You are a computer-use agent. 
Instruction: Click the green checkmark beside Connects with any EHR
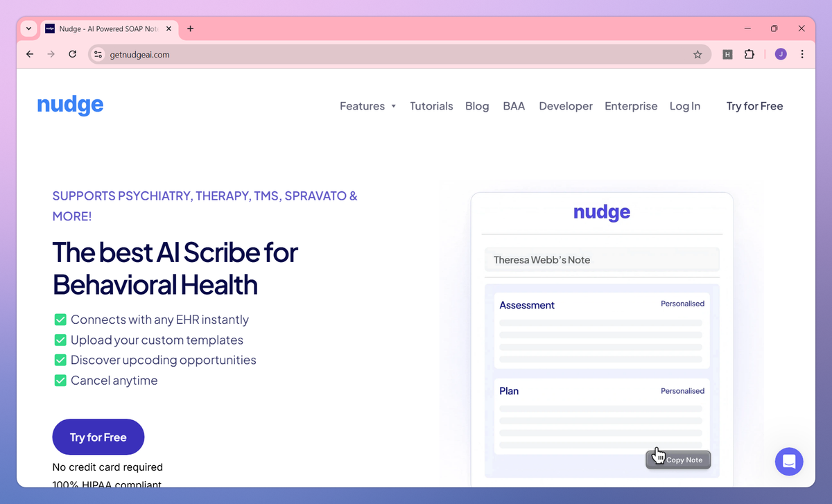[60, 320]
